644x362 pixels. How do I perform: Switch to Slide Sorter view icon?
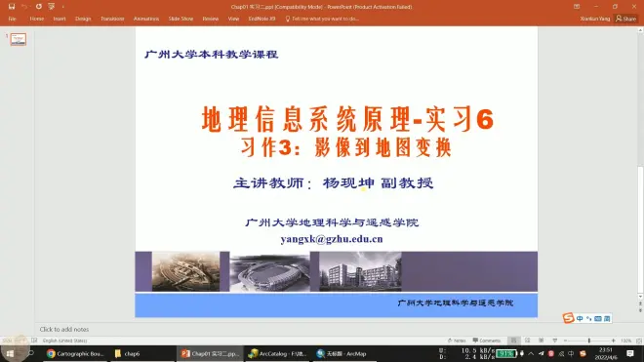pyautogui.click(x=527, y=341)
